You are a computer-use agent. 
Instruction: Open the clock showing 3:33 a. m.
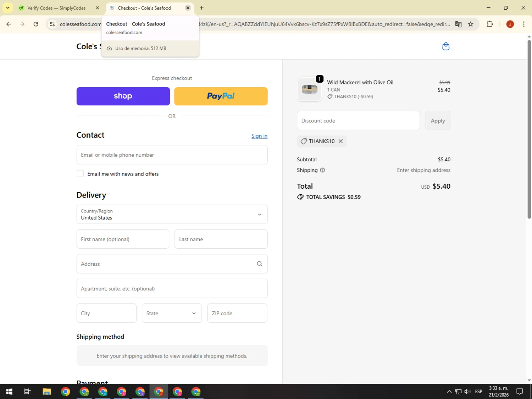(499, 392)
